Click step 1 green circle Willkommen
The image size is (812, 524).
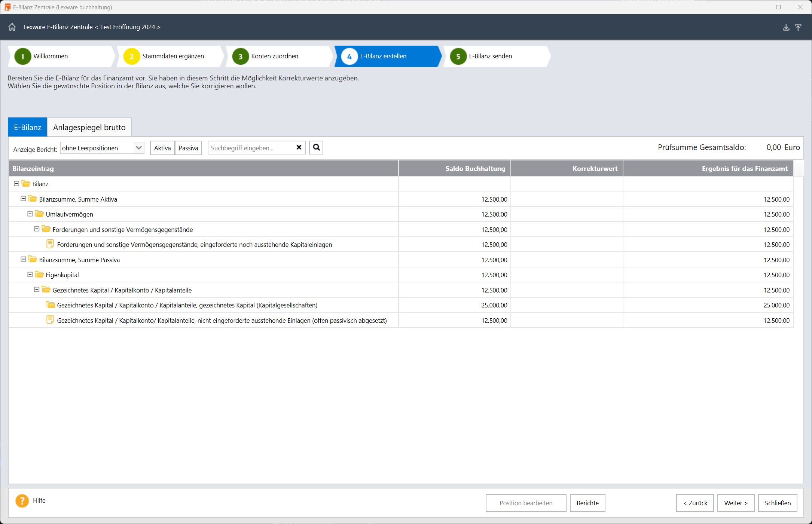tap(23, 56)
